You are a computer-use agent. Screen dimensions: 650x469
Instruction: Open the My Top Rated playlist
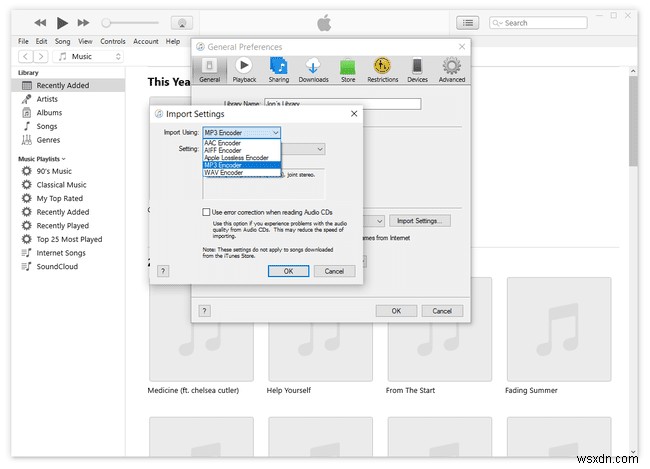point(68,199)
